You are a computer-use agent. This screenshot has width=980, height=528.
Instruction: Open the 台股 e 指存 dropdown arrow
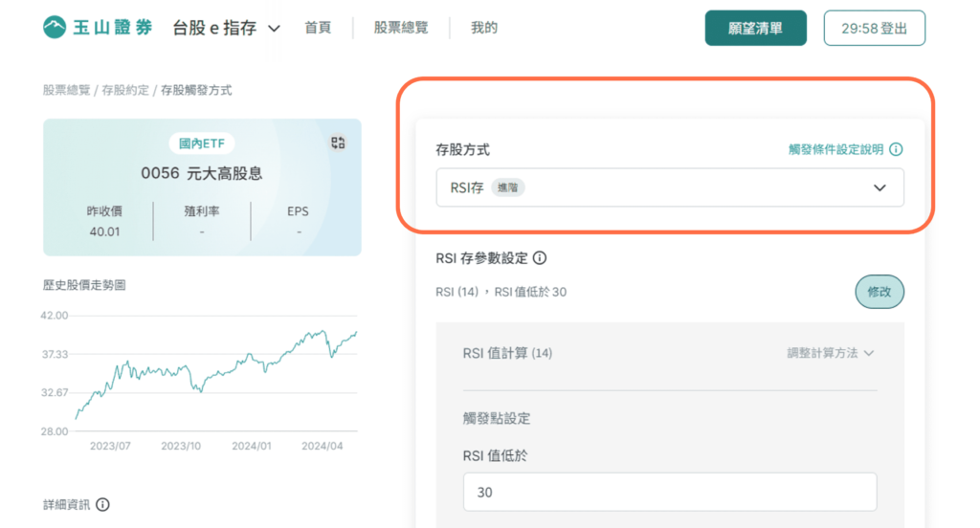(274, 29)
